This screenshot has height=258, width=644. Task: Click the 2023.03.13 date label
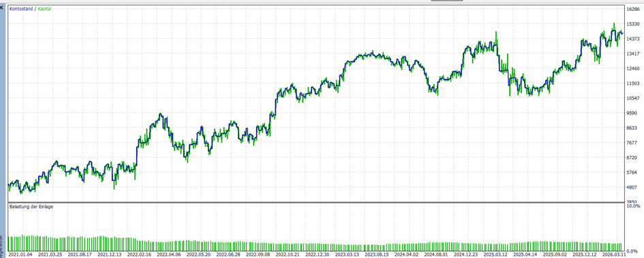pyautogui.click(x=347, y=255)
